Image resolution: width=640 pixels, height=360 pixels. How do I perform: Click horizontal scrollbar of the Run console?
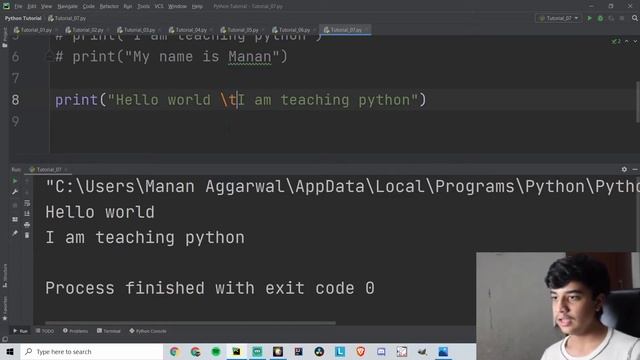(x=190, y=323)
